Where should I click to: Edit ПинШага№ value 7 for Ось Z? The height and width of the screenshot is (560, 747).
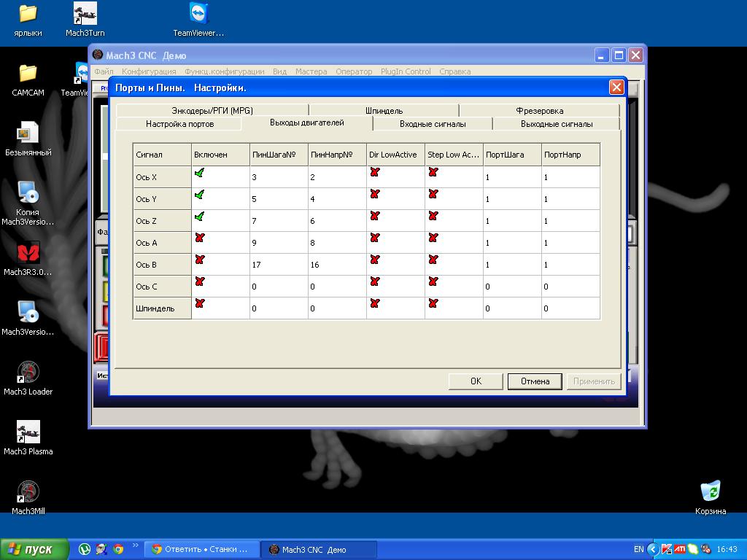(x=279, y=221)
